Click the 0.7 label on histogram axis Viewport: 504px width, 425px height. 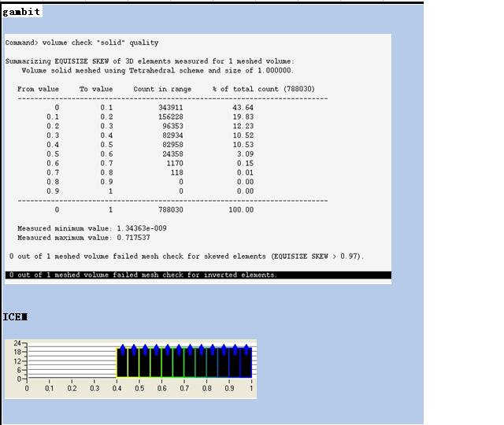point(183,388)
